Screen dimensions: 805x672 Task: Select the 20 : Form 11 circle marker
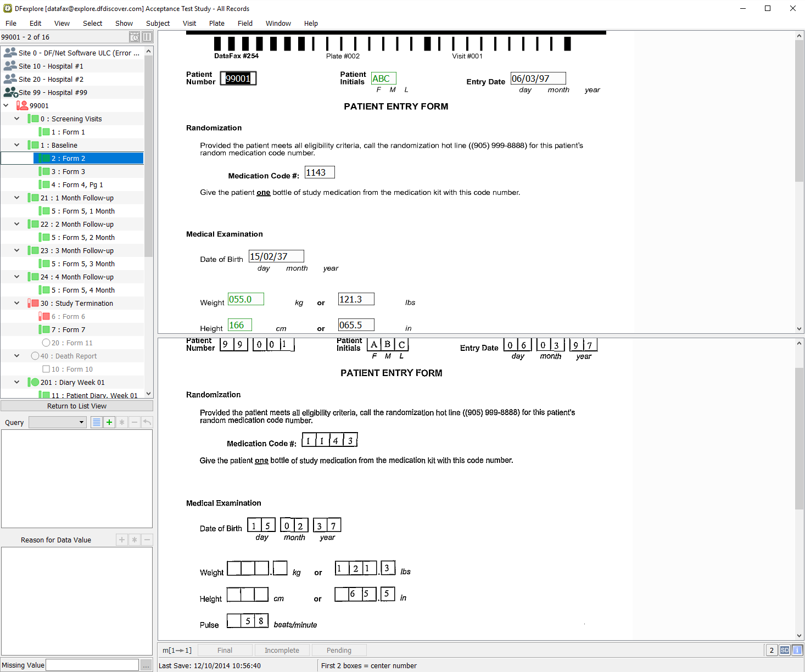click(46, 343)
